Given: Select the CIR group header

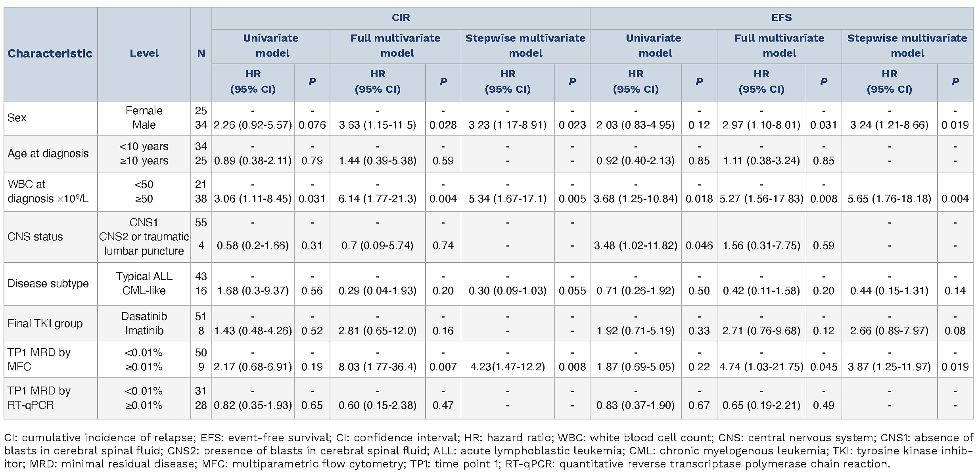Looking at the screenshot, I should [x=401, y=18].
